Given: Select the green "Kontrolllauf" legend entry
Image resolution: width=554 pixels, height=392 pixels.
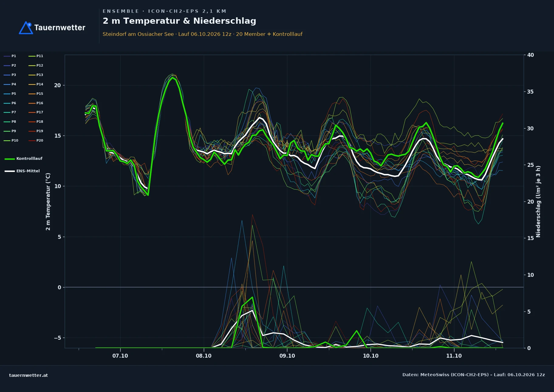Looking at the screenshot, I should [x=24, y=159].
